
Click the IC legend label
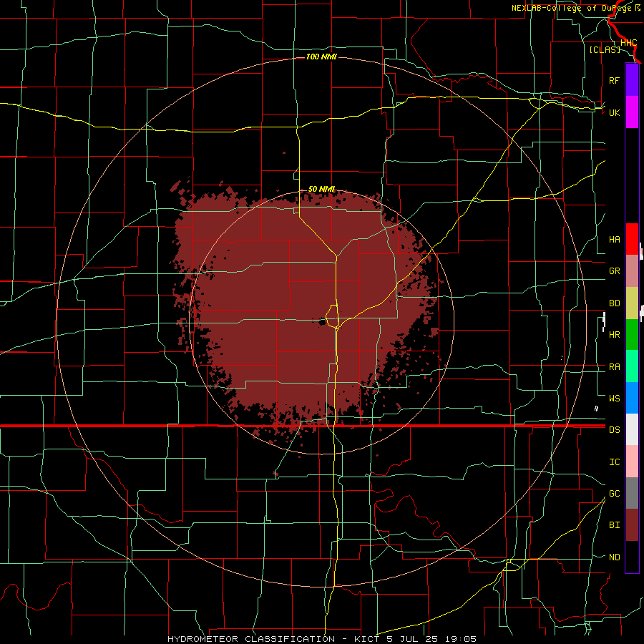coord(614,462)
